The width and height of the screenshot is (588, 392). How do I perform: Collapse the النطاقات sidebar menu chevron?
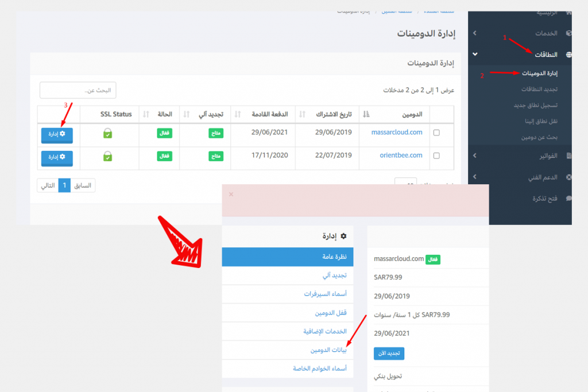[475, 55]
